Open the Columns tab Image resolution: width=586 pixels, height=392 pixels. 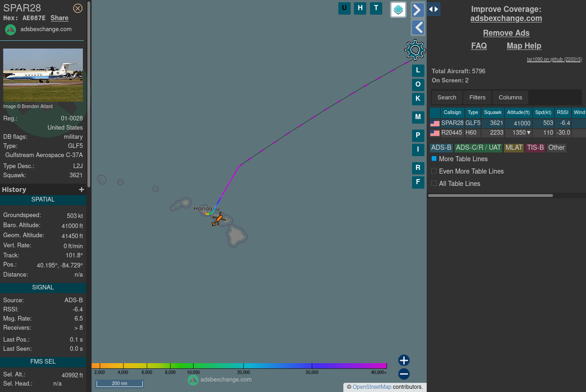click(510, 98)
